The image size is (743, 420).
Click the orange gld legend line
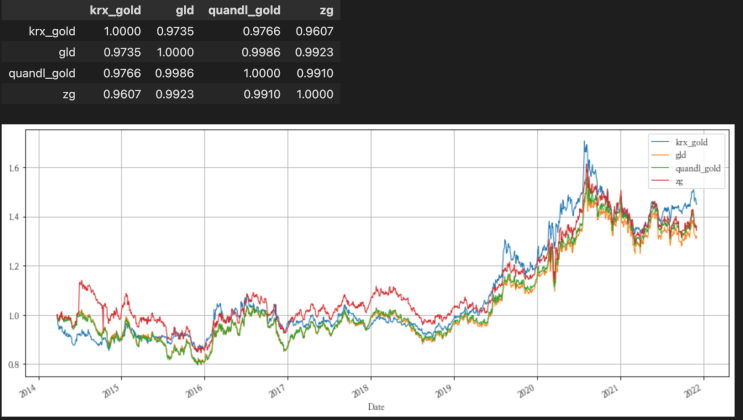pos(660,155)
